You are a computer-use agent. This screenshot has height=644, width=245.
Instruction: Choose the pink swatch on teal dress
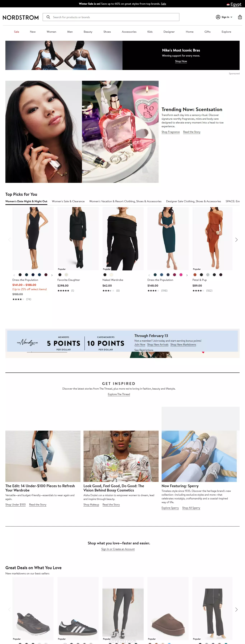coord(181,275)
